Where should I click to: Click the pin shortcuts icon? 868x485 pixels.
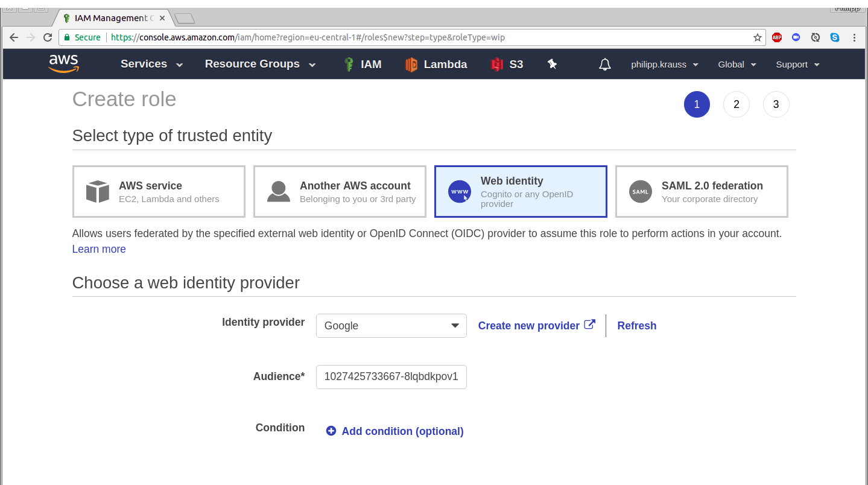click(x=552, y=64)
